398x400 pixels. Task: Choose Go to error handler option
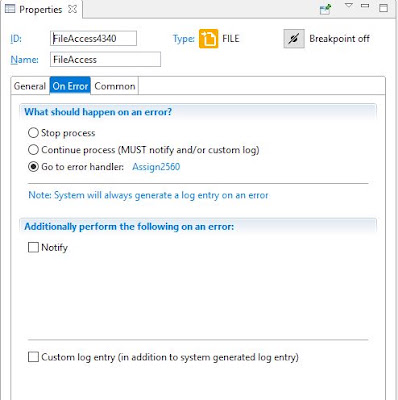(x=33, y=167)
